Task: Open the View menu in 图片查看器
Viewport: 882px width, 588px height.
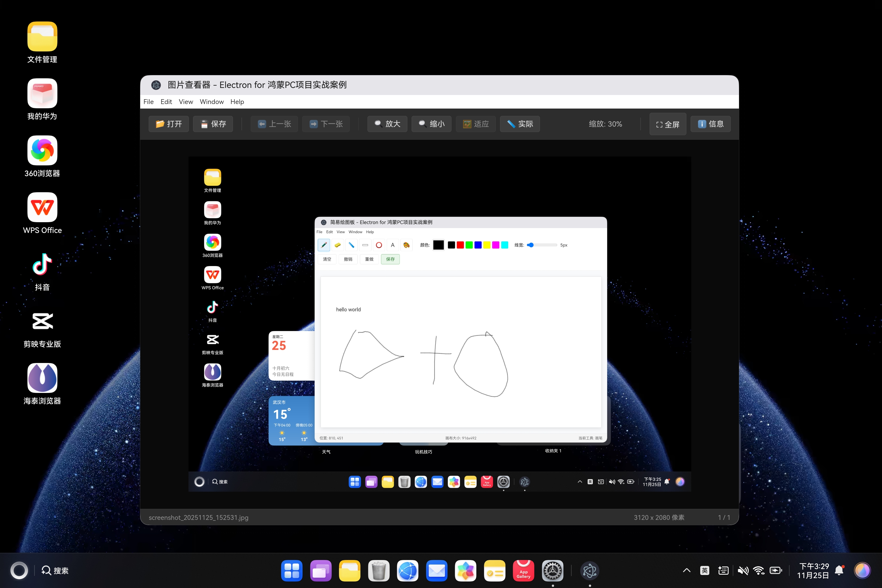Action: tap(186, 101)
